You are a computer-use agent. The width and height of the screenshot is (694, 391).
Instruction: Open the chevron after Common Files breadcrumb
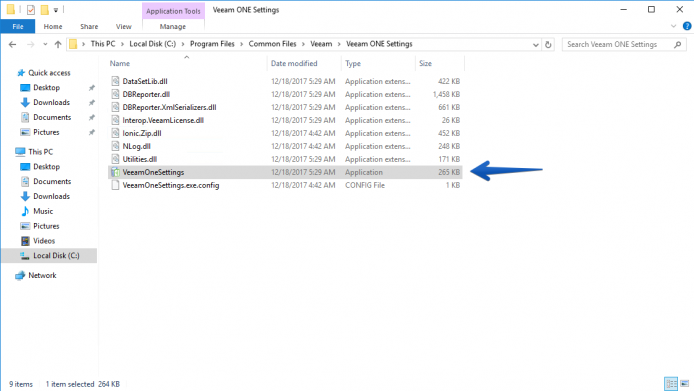coord(303,44)
